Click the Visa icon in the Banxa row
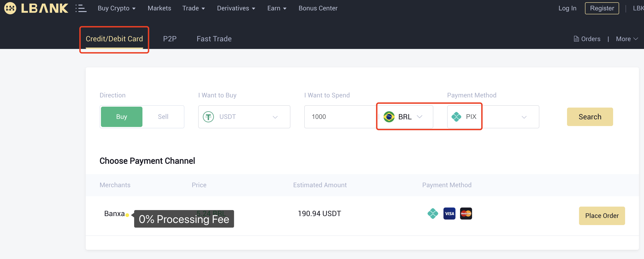The width and height of the screenshot is (644, 259). [449, 214]
